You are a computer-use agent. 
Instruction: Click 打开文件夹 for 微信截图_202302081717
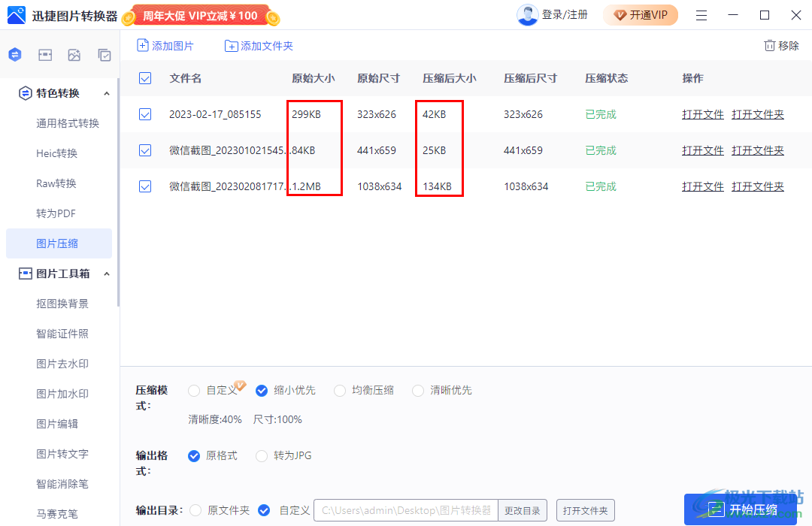[x=758, y=186]
